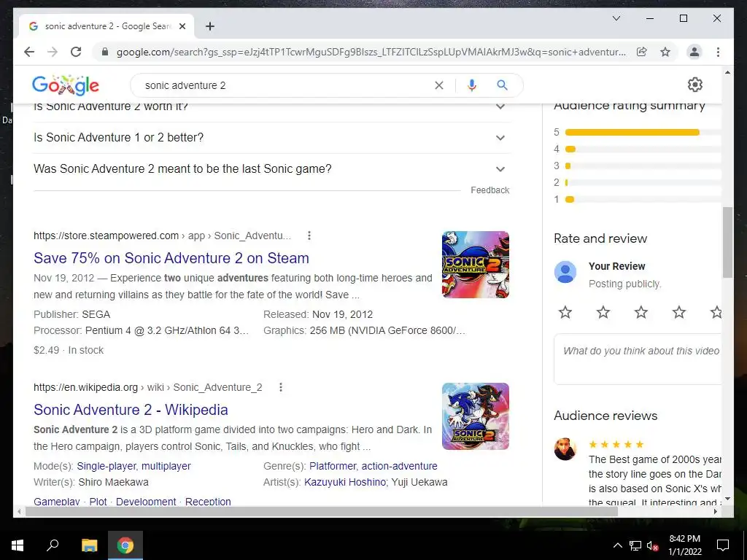Screen dimensions: 747x560
Task: Click the audience reviewer's avatar photo
Action: click(x=565, y=449)
